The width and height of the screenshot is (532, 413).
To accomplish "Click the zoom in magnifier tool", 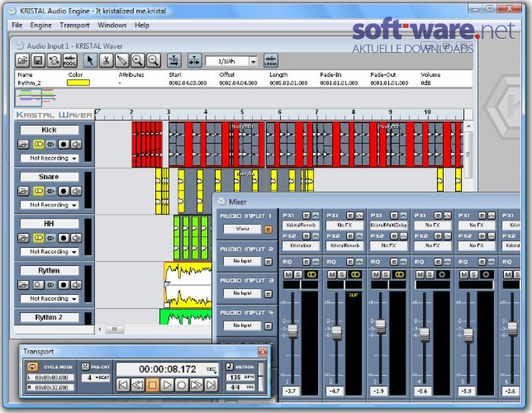I will [137, 61].
